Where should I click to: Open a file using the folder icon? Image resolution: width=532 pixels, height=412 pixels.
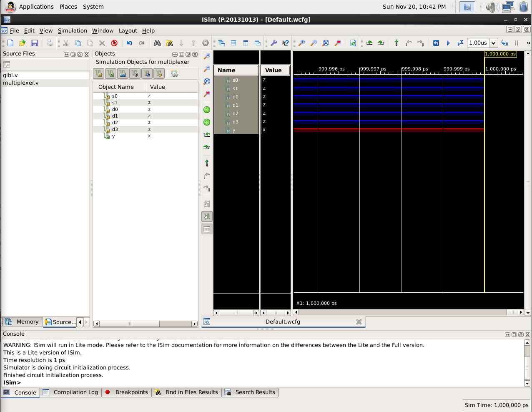(x=23, y=43)
